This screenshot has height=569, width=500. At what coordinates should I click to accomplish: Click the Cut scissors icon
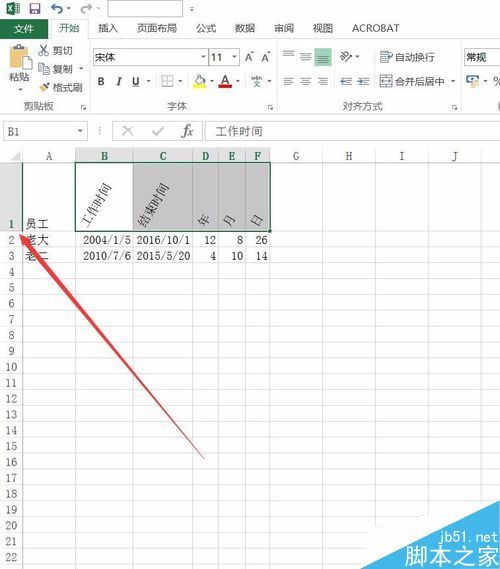(44, 50)
